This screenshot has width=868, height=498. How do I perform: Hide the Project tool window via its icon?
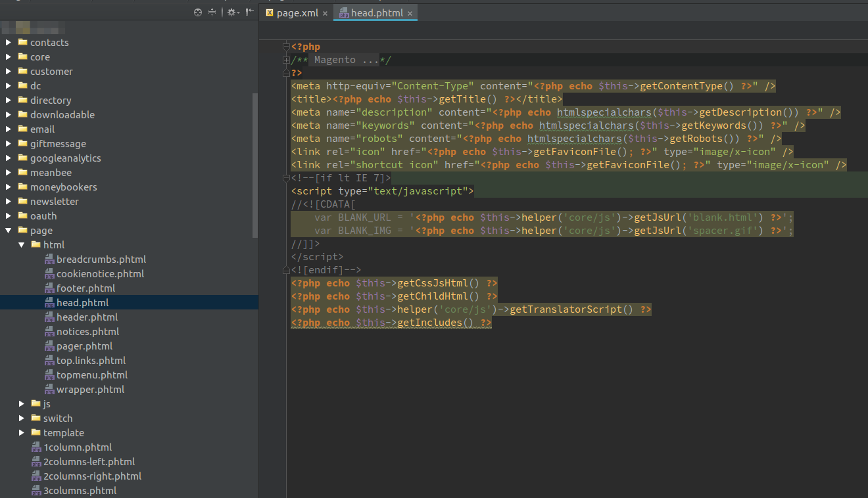(249, 12)
